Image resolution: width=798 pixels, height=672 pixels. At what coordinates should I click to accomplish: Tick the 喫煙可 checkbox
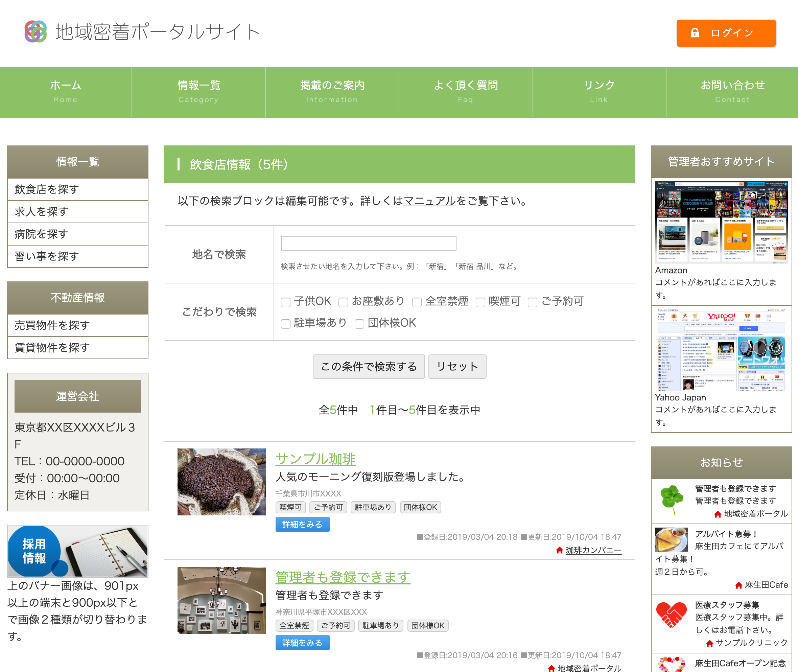[480, 302]
